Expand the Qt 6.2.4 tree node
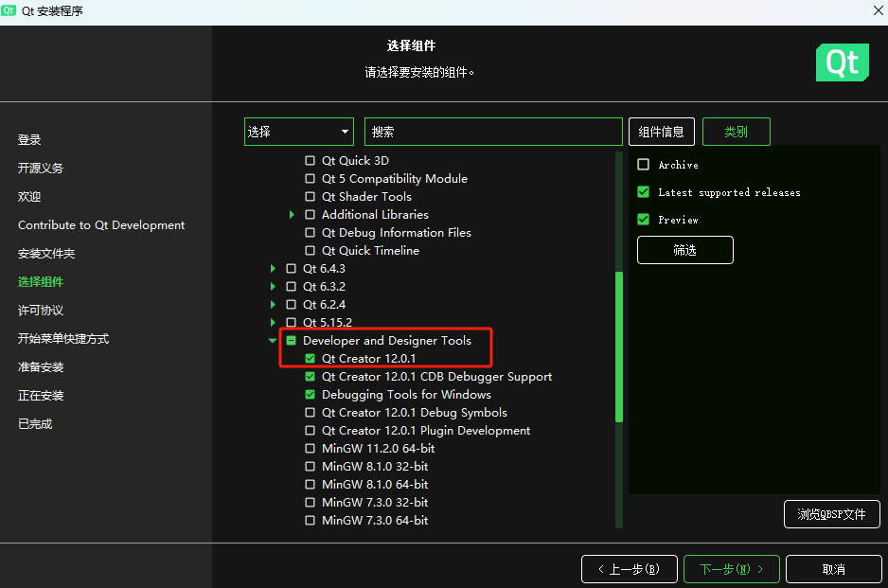 (x=273, y=304)
